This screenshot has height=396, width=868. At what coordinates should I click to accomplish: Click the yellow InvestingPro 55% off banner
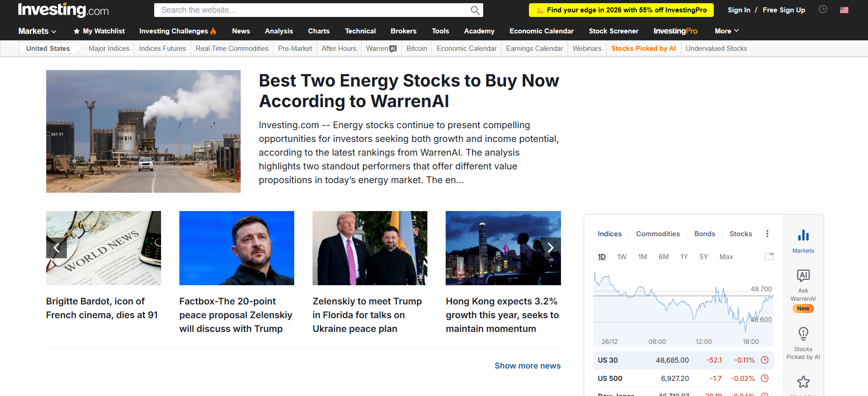pyautogui.click(x=621, y=10)
